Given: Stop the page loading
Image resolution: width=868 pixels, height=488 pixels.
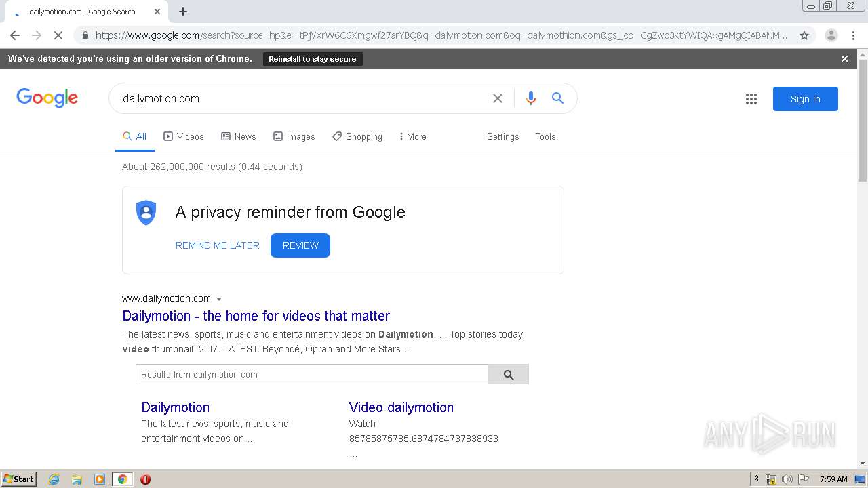Looking at the screenshot, I should [58, 35].
